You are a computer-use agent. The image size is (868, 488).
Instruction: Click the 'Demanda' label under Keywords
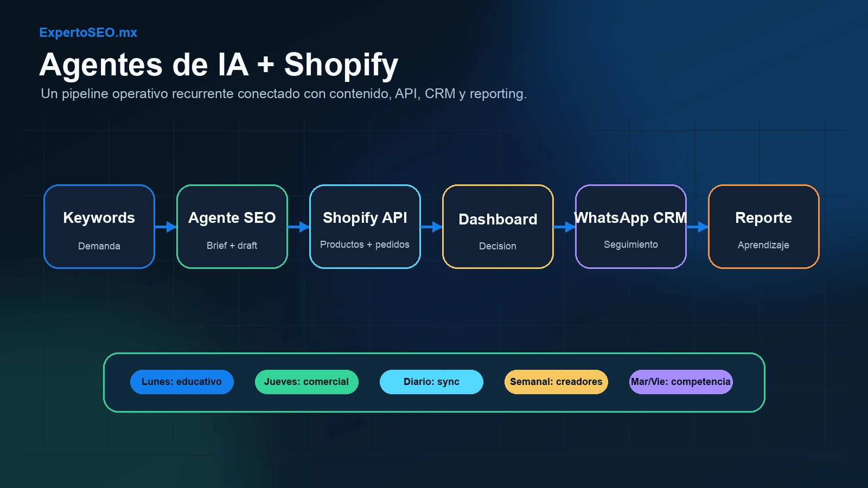[99, 246]
